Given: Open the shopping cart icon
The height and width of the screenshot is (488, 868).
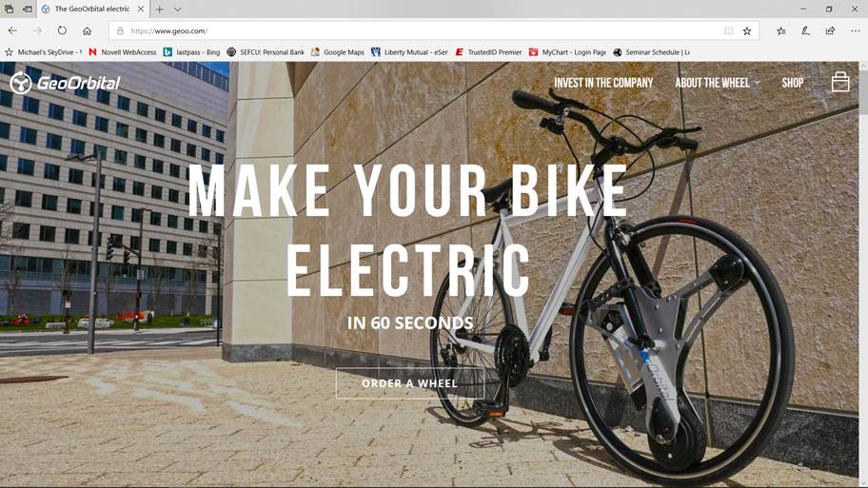Looking at the screenshot, I should coord(839,83).
